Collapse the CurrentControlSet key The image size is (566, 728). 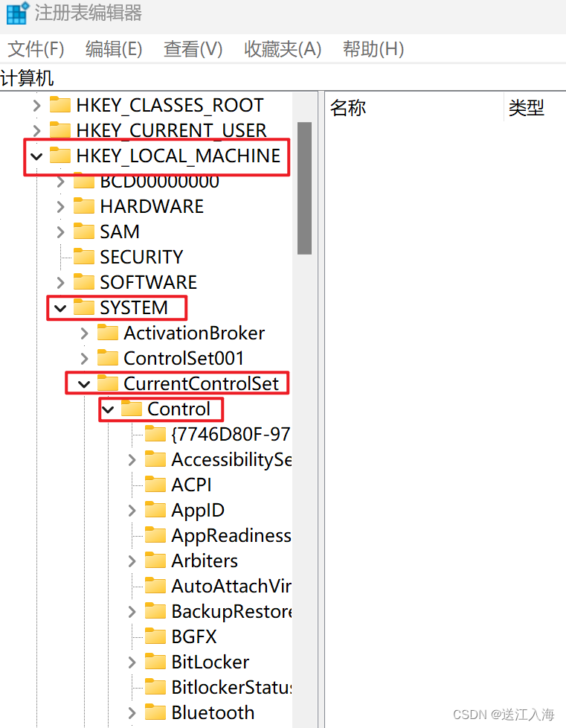coord(84,384)
